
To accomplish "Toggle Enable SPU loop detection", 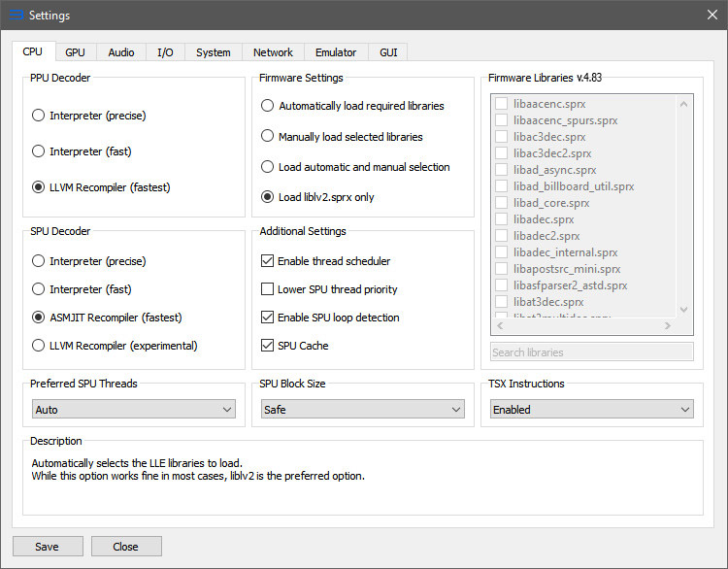I will coord(330,318).
